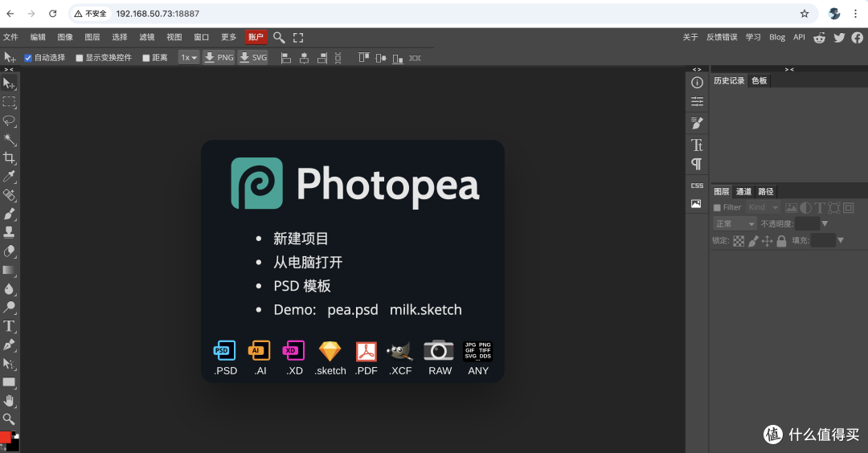Toggle the Filter checkbox in layers panel
This screenshot has height=453, width=868.
[718, 207]
